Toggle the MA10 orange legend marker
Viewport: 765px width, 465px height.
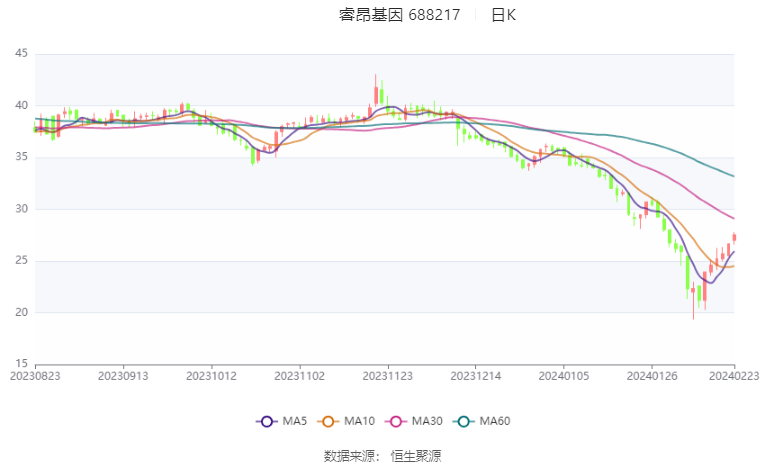pyautogui.click(x=328, y=421)
